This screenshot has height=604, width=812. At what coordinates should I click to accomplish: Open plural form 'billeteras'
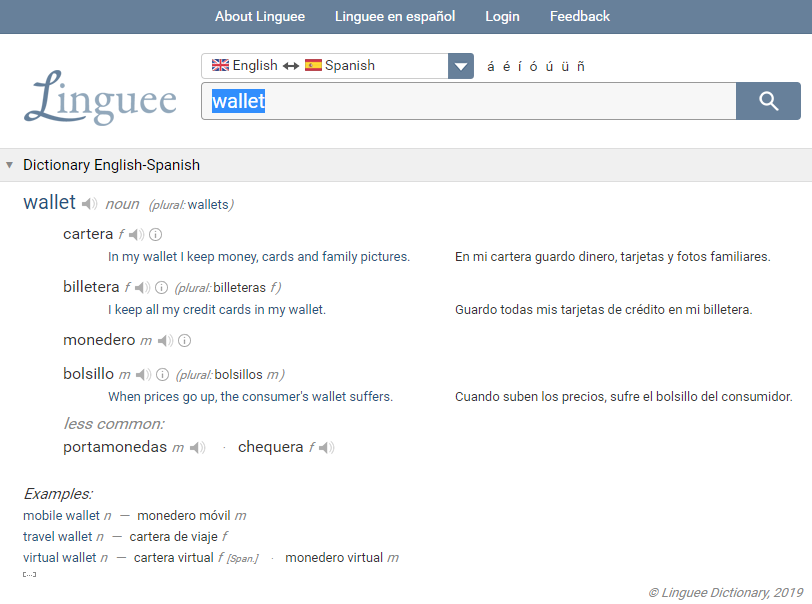(x=239, y=287)
